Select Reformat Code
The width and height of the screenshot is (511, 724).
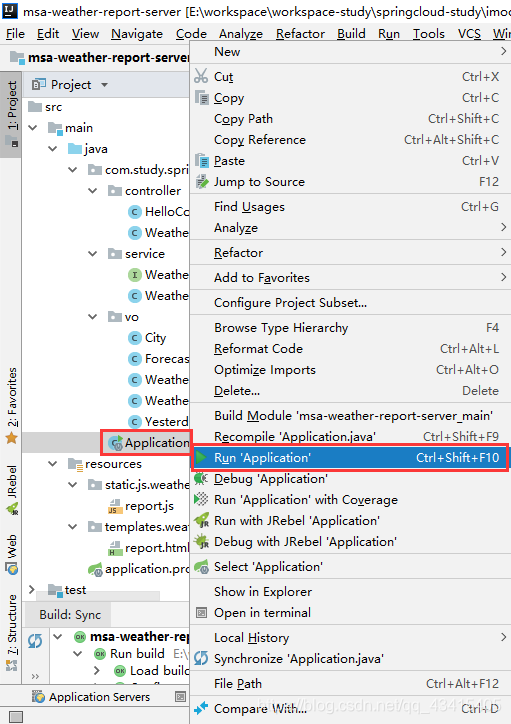[x=350, y=349]
